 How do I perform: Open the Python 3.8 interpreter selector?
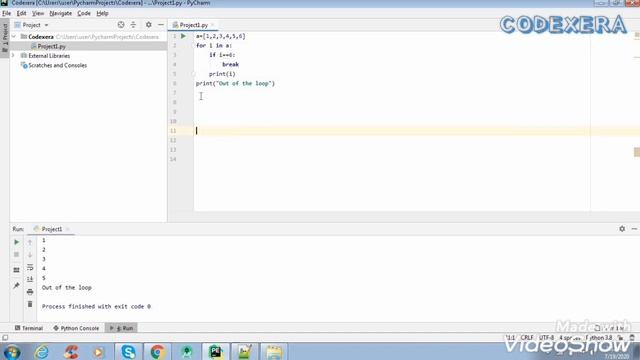coord(599,338)
